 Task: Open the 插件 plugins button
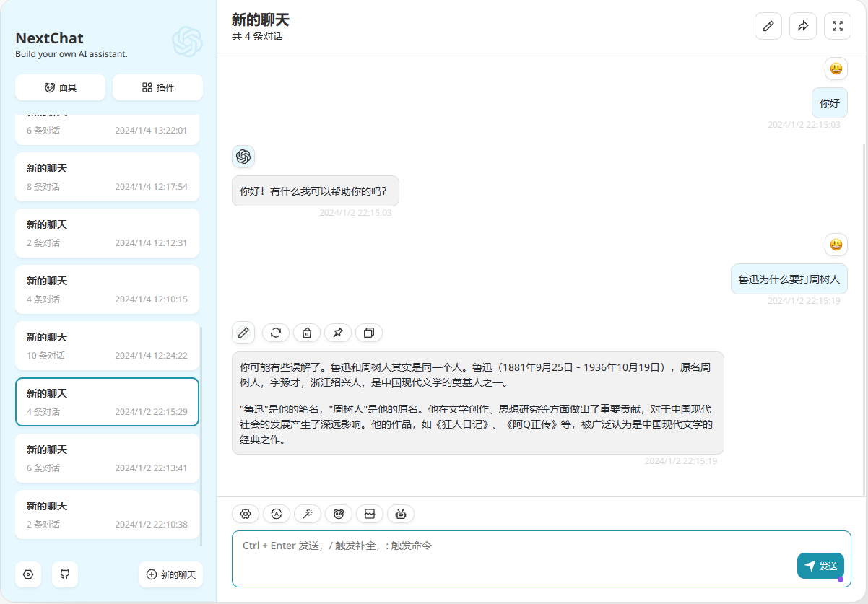157,87
